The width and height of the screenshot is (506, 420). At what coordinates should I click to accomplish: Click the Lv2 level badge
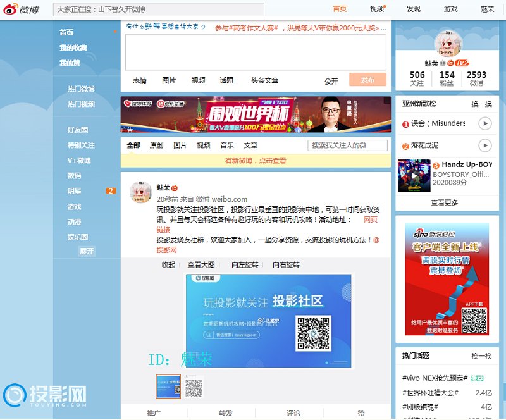coord(462,63)
